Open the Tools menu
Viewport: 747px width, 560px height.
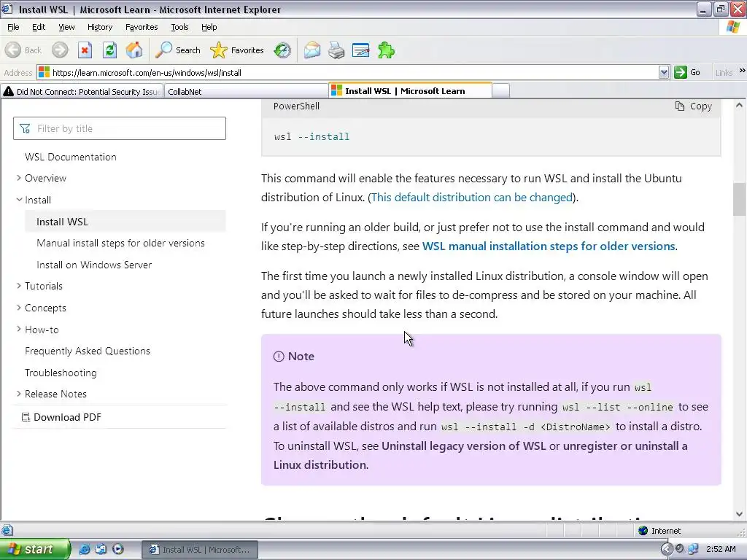[x=179, y=27]
